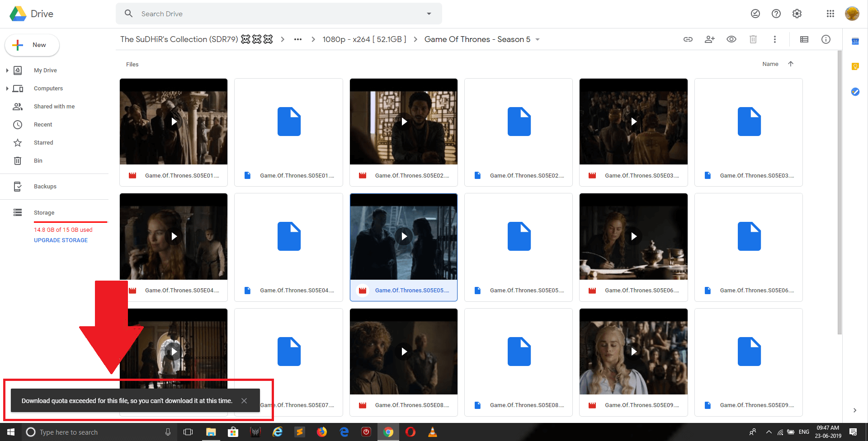
Task: Open the Bin
Action: tap(38, 161)
